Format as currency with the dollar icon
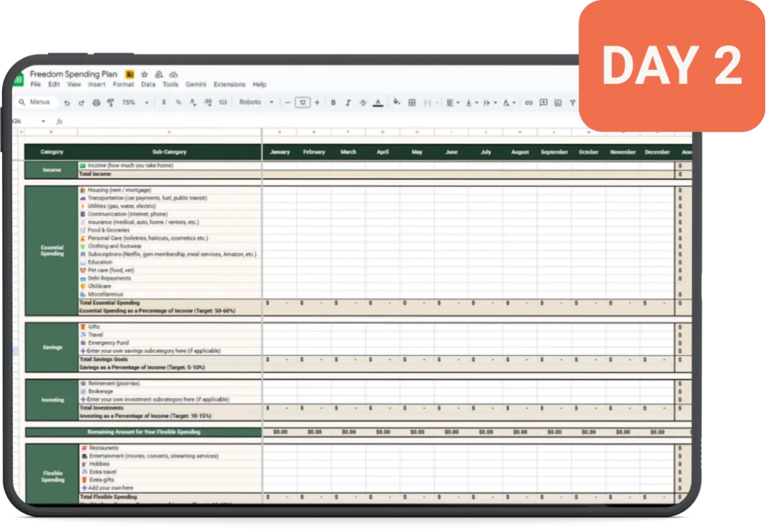The height and width of the screenshot is (532, 771). click(164, 102)
